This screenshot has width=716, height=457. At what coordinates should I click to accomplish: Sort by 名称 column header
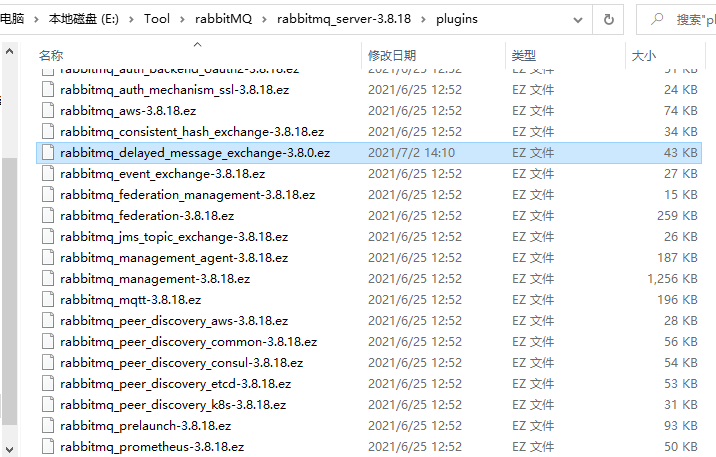(x=51, y=55)
